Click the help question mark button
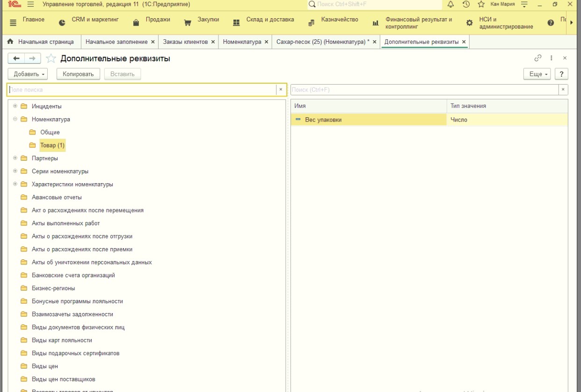The height and width of the screenshot is (392, 581). tap(561, 74)
